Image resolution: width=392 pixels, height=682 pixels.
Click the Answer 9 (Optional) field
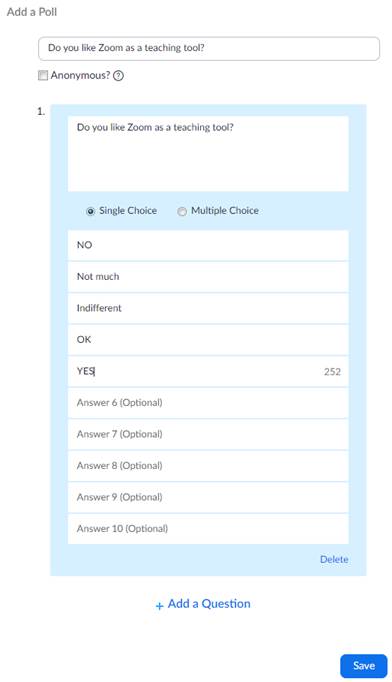208,498
